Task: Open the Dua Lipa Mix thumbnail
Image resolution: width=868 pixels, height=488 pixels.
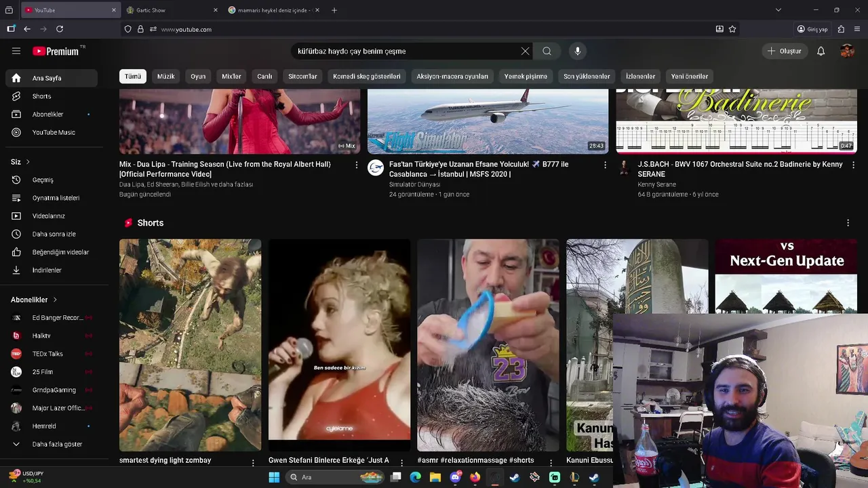Action: point(240,121)
